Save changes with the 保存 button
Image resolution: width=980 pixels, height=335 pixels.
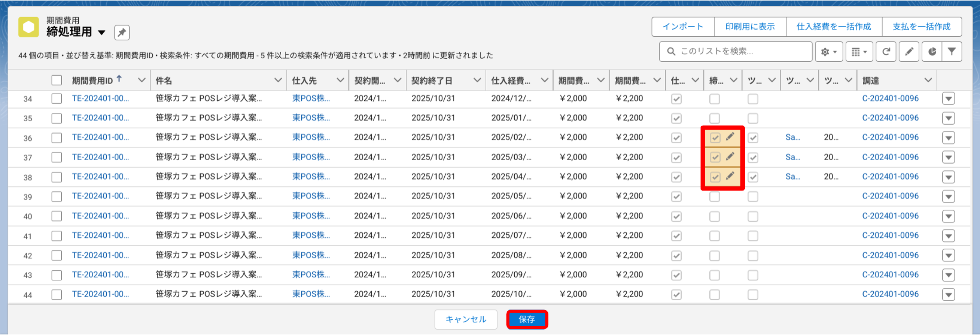tap(527, 319)
